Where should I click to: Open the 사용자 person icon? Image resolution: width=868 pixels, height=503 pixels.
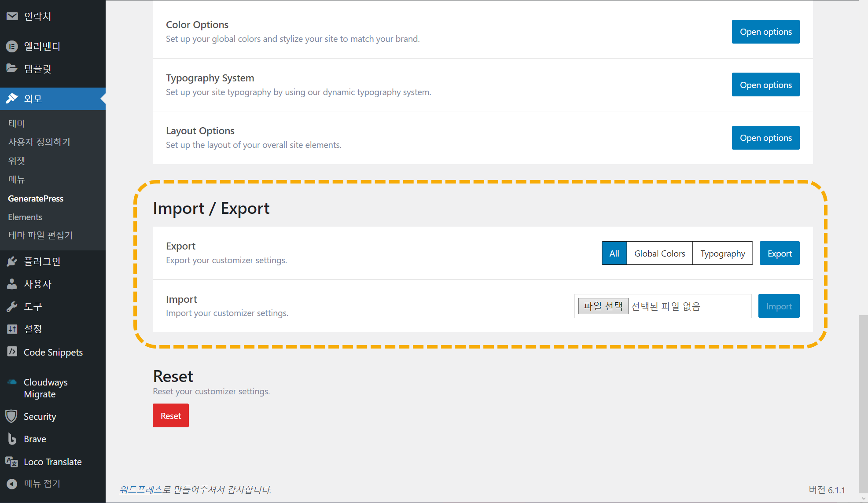coord(12,284)
